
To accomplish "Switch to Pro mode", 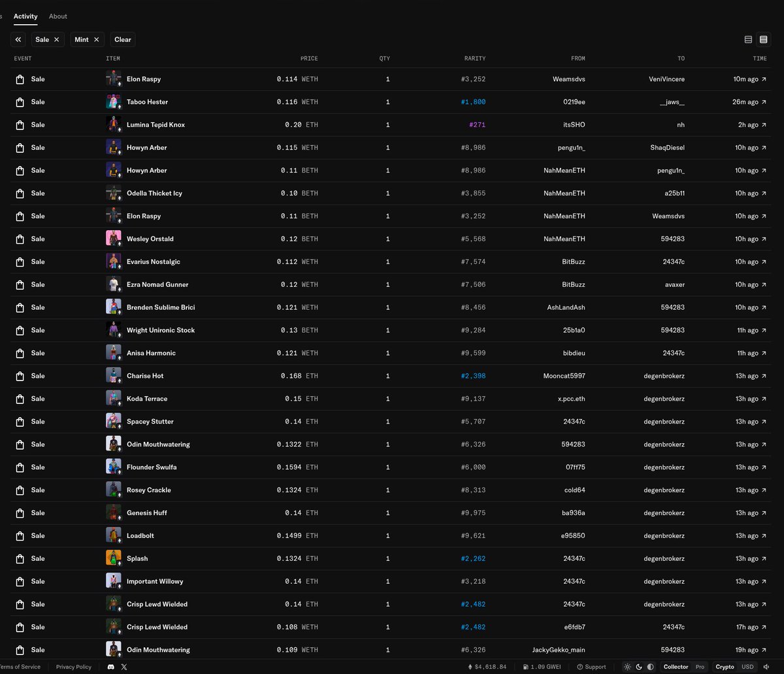I will tap(700, 667).
